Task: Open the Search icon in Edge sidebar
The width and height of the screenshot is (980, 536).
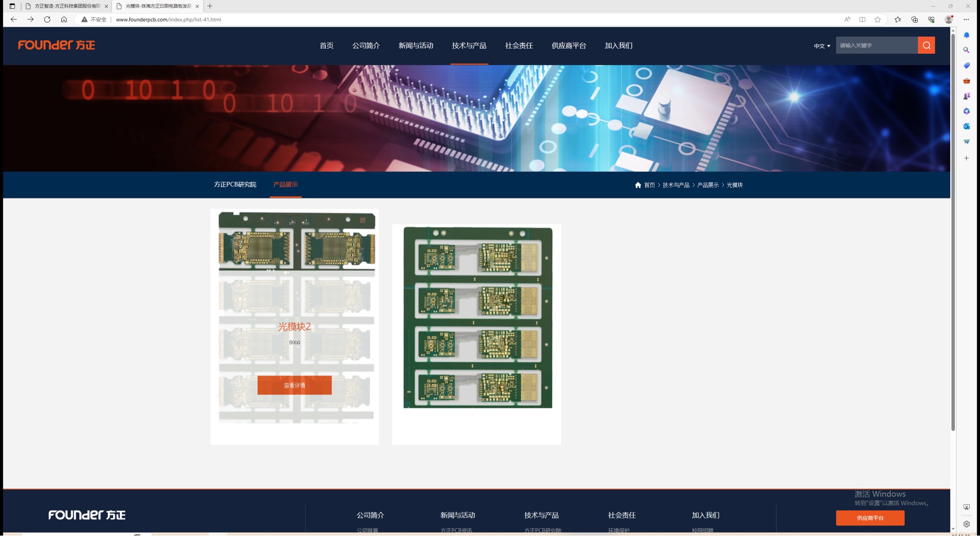Action: (x=966, y=50)
